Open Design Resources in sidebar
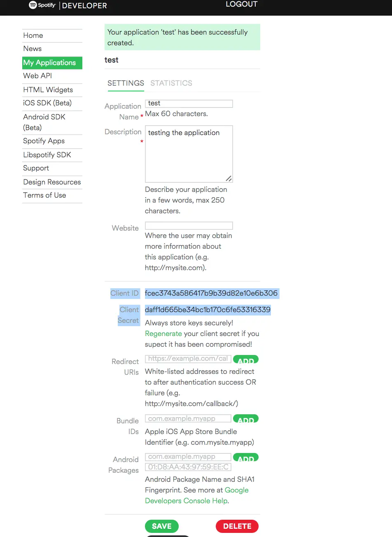The image size is (392, 537). point(52,182)
